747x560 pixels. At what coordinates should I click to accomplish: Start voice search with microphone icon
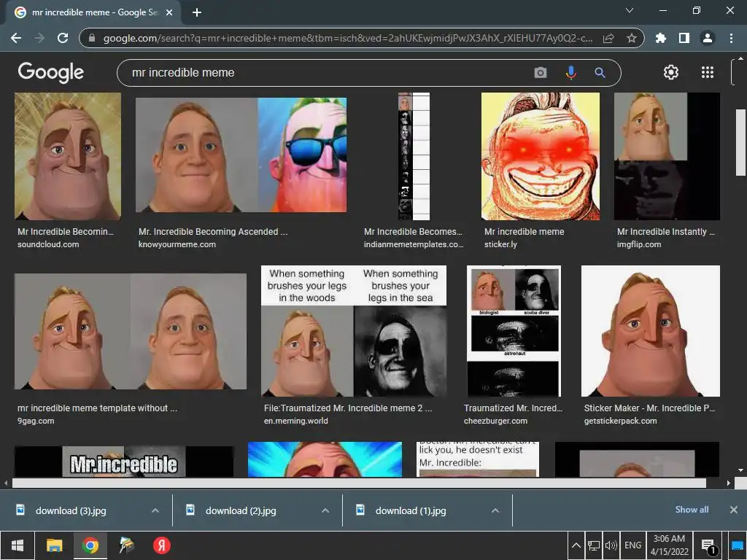(x=570, y=72)
